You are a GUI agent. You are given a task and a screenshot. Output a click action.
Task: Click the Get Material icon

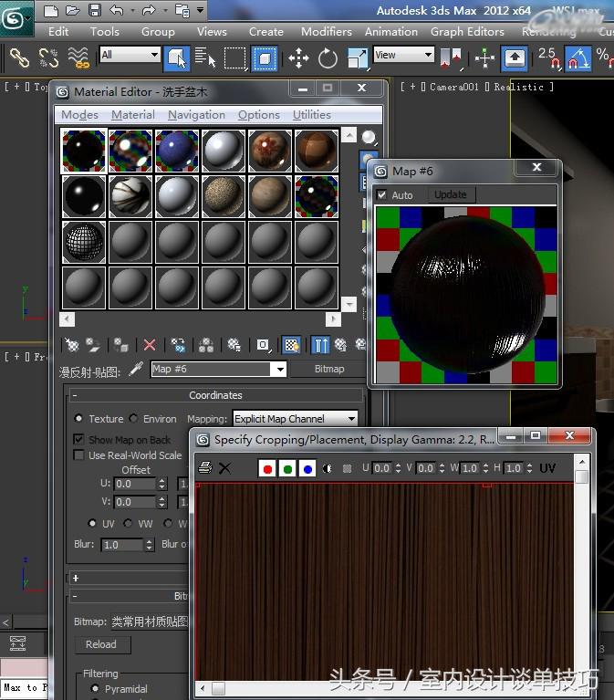72,345
